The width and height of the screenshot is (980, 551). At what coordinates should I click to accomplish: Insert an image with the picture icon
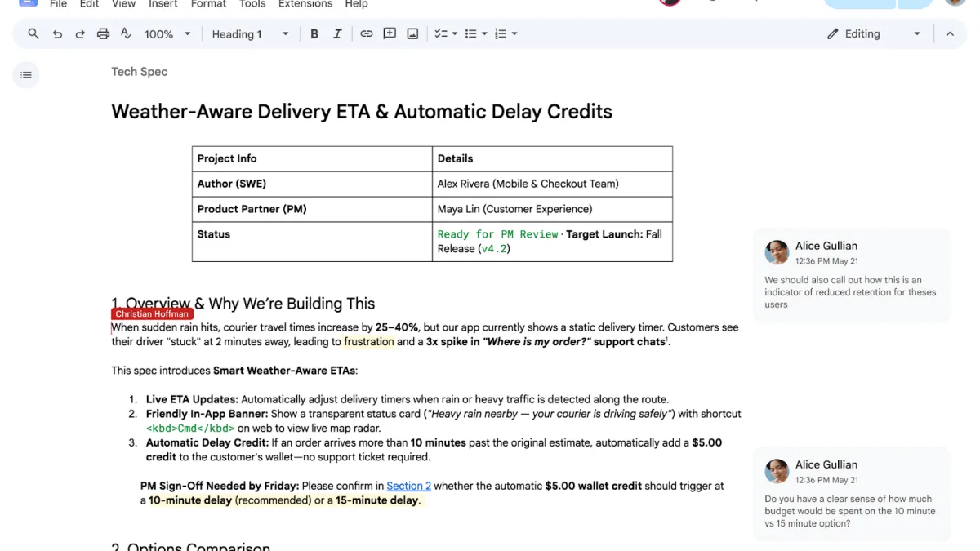[x=412, y=33]
